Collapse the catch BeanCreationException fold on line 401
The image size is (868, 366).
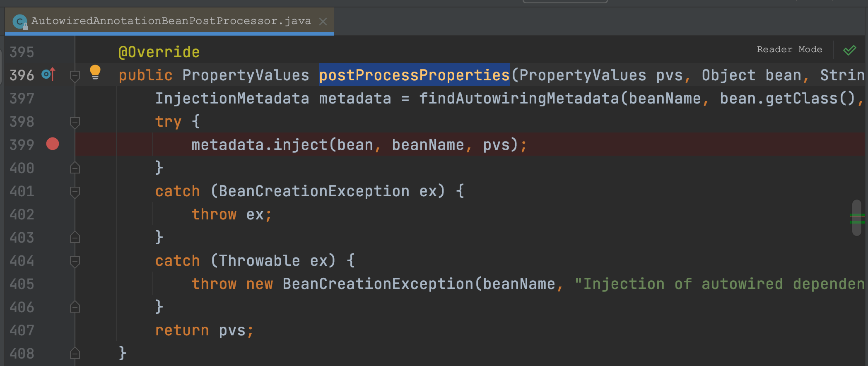75,192
